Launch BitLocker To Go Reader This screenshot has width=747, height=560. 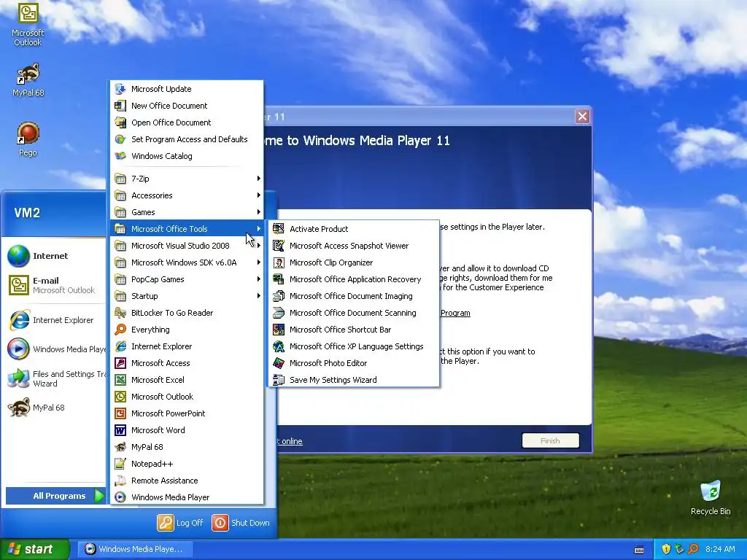pos(187,313)
